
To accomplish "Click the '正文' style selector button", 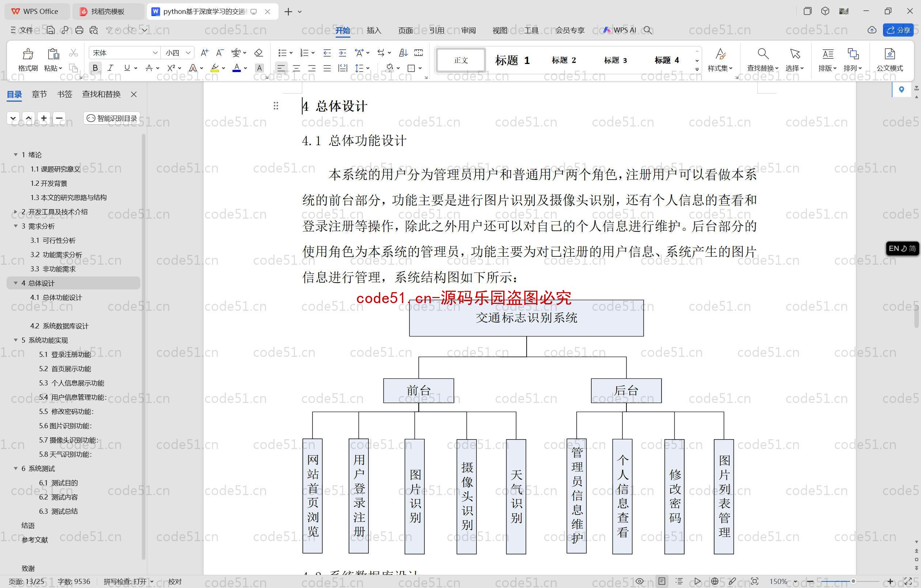I will click(461, 60).
